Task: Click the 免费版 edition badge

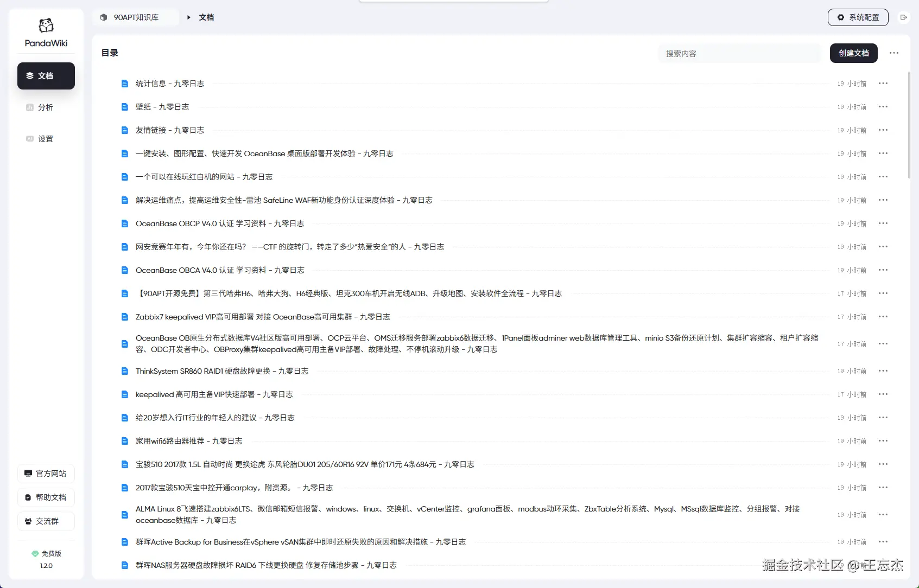Action: point(46,554)
